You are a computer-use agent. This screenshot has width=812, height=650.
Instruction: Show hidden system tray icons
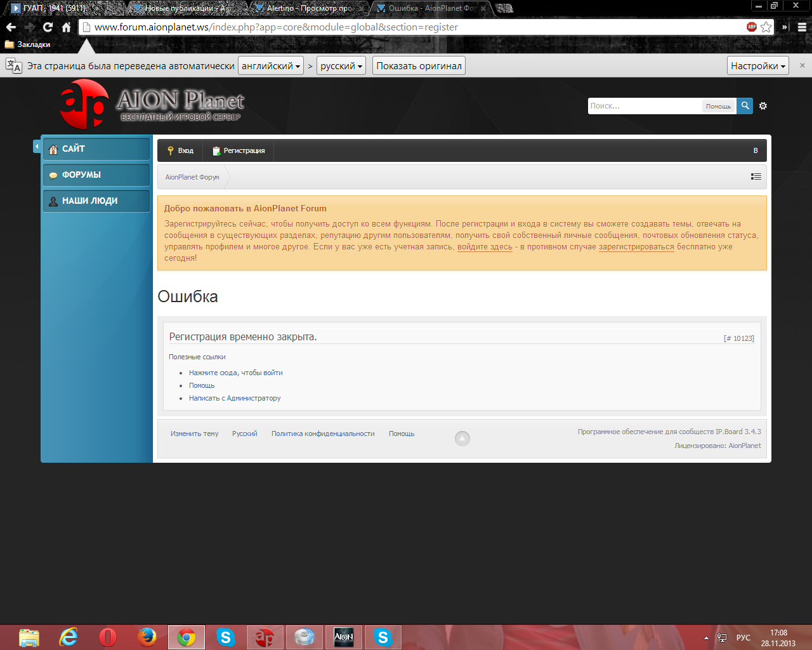coord(706,638)
